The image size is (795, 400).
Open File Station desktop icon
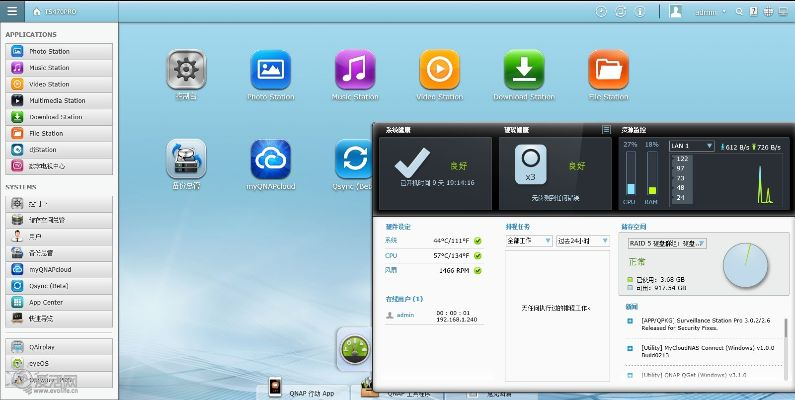[x=608, y=75]
